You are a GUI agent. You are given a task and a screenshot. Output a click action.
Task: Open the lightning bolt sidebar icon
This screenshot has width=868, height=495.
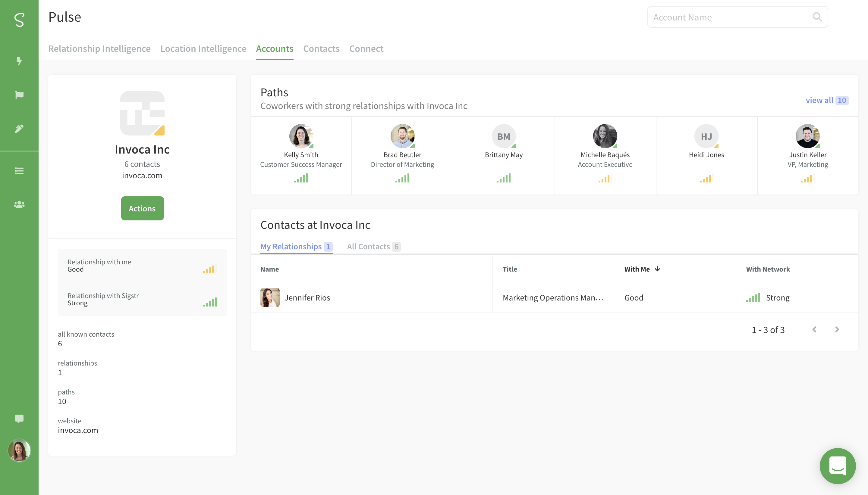(19, 61)
